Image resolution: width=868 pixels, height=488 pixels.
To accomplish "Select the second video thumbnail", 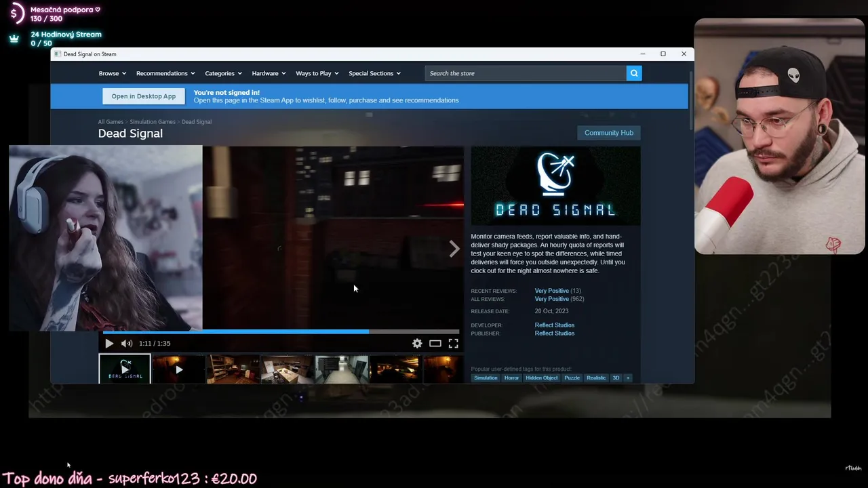I will pos(178,369).
